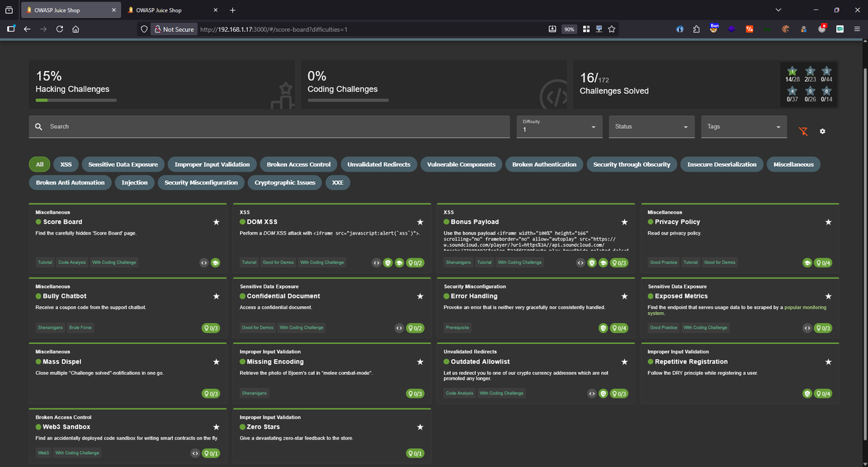Viewport: 868px width, 467px height.
Task: Open coding challenge icon on Confidential Document card
Action: (x=399, y=328)
